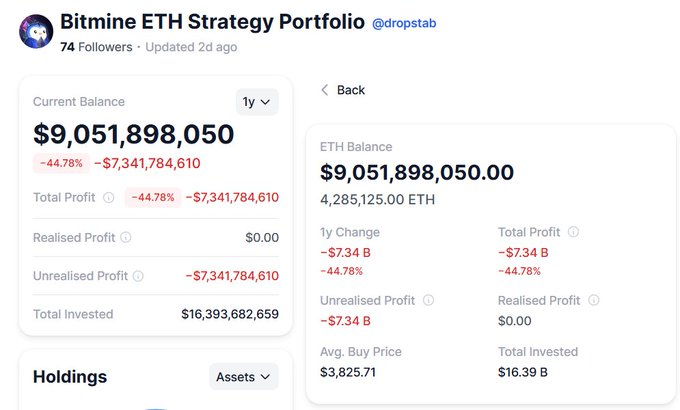
Task: Click info icon beside Realised Profit in Current Balance card
Action: (x=126, y=237)
